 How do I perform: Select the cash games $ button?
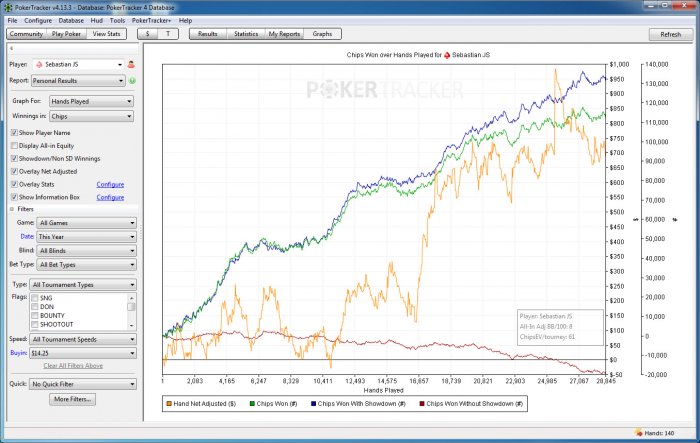(x=147, y=34)
